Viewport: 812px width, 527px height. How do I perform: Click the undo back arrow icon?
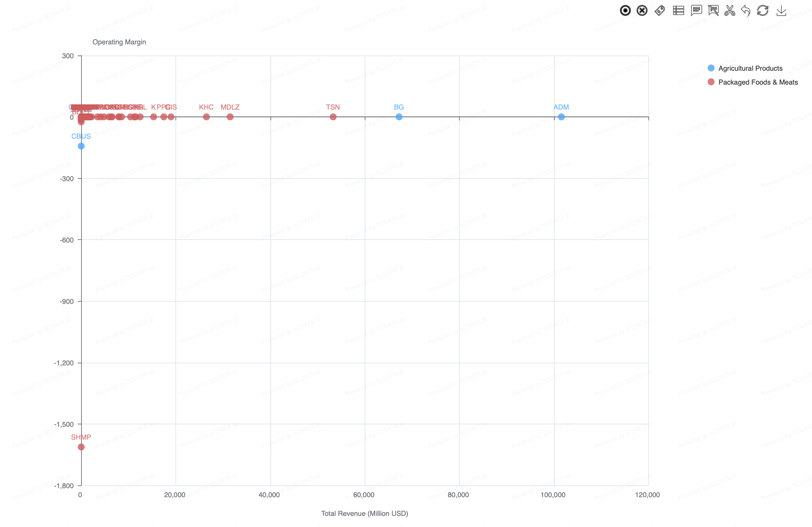[x=746, y=11]
